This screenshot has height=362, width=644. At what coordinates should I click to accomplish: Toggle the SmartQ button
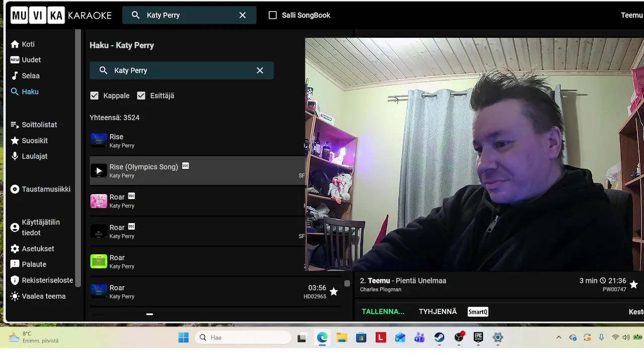[x=478, y=312]
